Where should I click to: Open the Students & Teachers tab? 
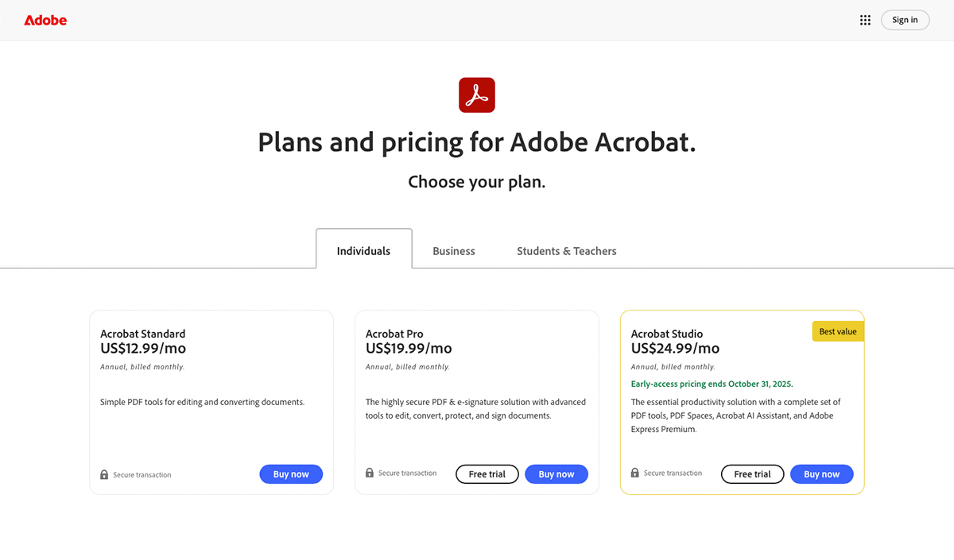coord(566,250)
